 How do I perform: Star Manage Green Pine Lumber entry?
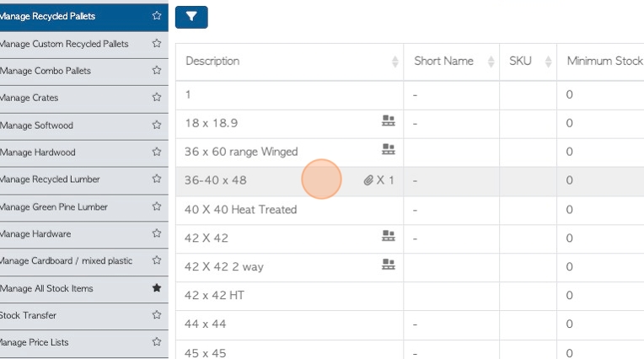click(157, 206)
